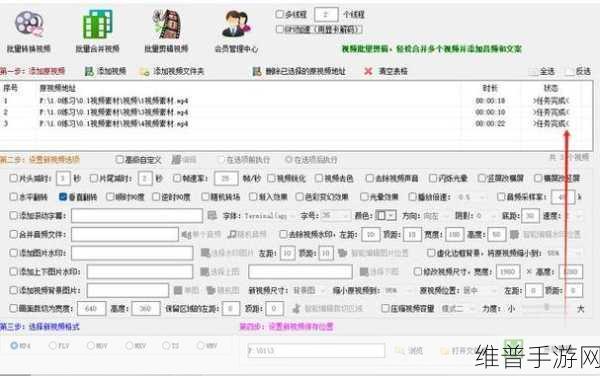Check the 去除视频声音 remove audio checkbox
This screenshot has height=376, width=600.
click(x=369, y=178)
